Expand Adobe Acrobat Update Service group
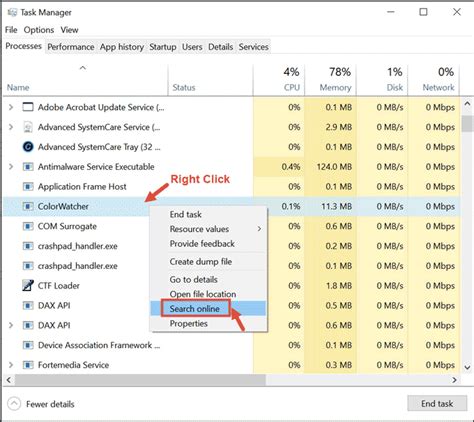The width and height of the screenshot is (474, 422). coord(11,107)
